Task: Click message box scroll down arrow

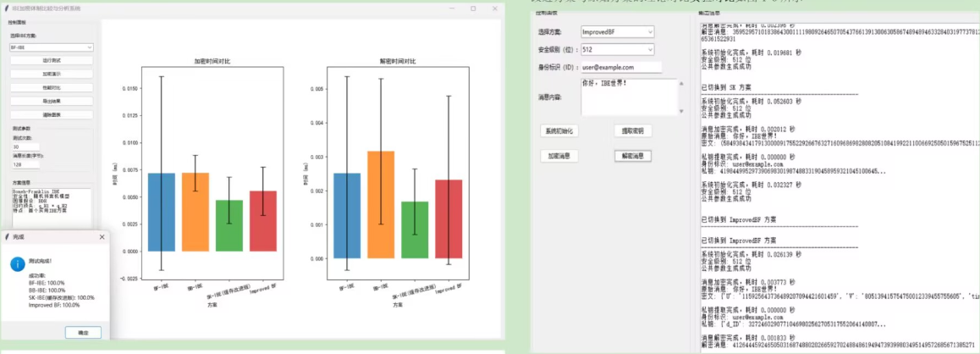Action: (x=681, y=111)
